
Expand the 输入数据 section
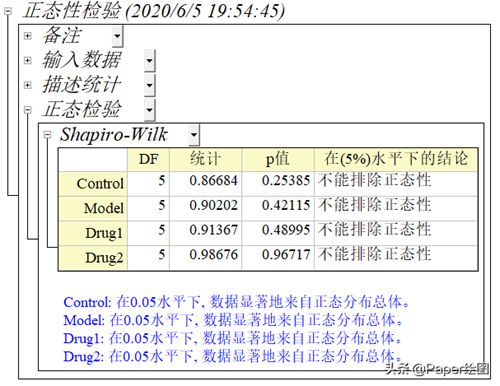(28, 60)
